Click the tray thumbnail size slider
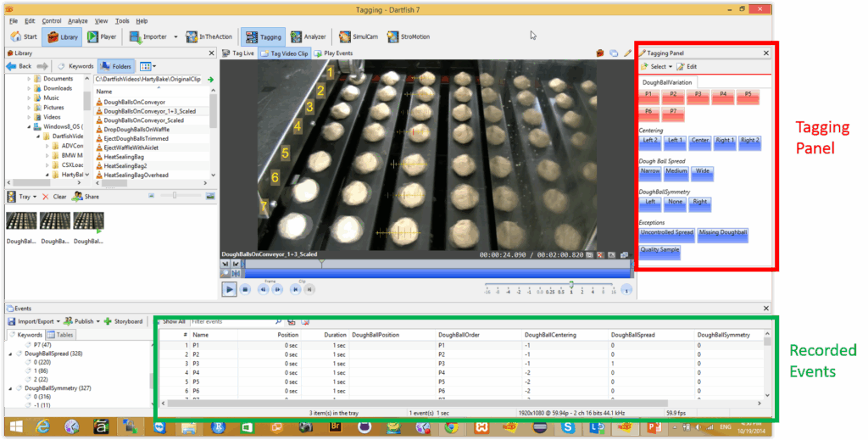Image resolution: width=868 pixels, height=440 pixels. 175,196
